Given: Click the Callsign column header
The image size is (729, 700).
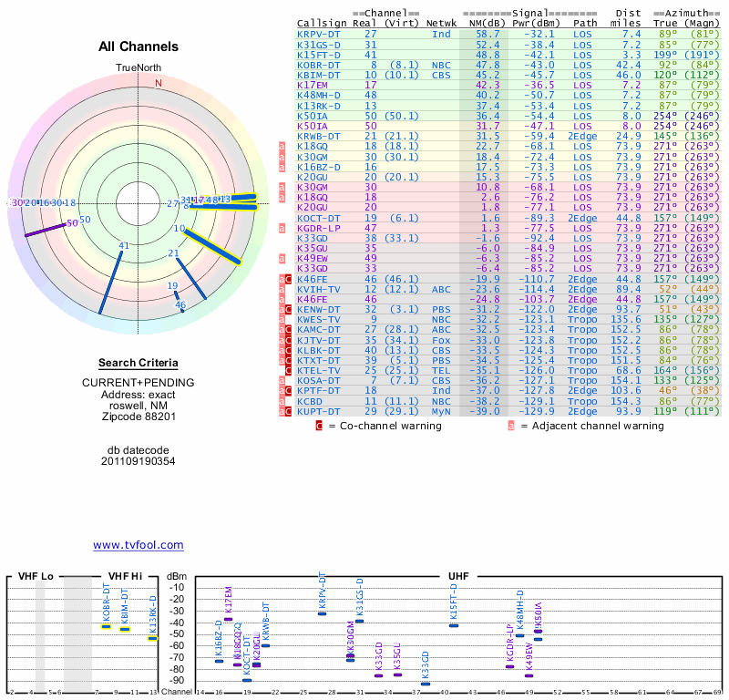Looking at the screenshot, I should pyautogui.click(x=322, y=23).
